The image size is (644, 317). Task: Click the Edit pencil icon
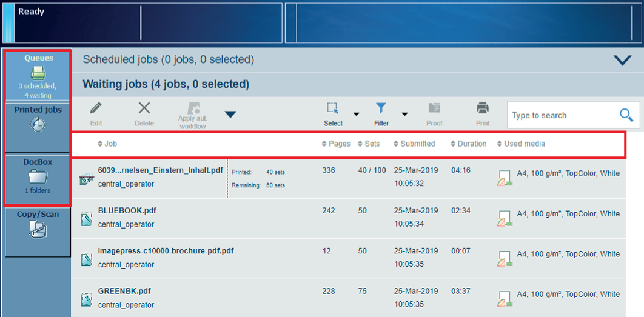(x=96, y=109)
